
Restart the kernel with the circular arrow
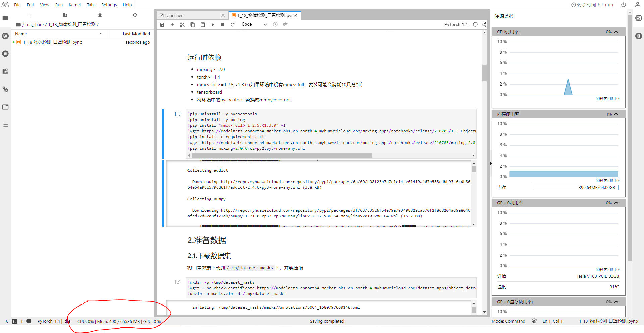coord(233,24)
